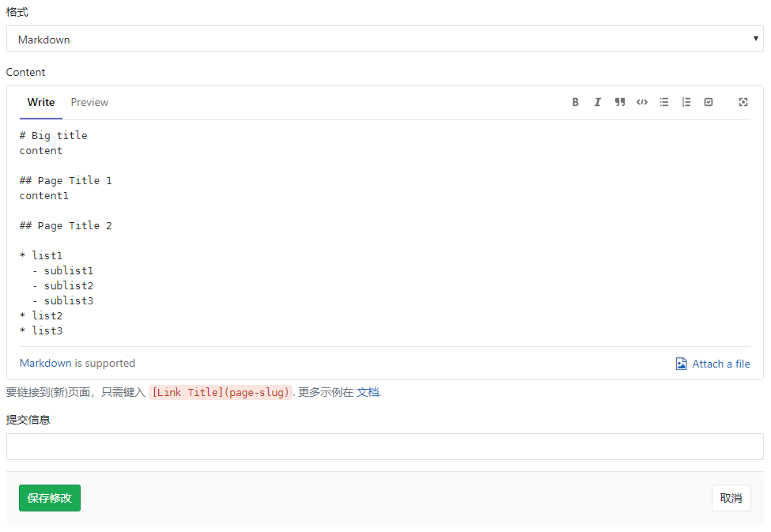
Task: Insert a task list using the checkbox icon
Action: 709,102
